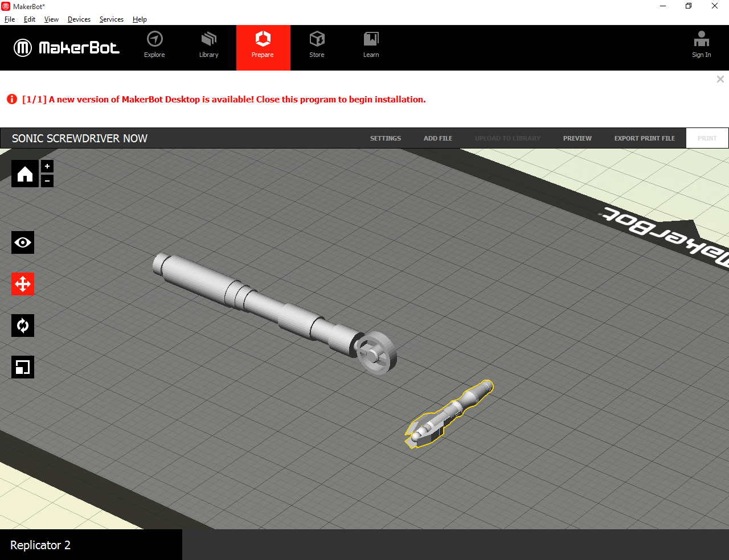729x560 pixels.
Task: Select the Scale tool
Action: (23, 367)
